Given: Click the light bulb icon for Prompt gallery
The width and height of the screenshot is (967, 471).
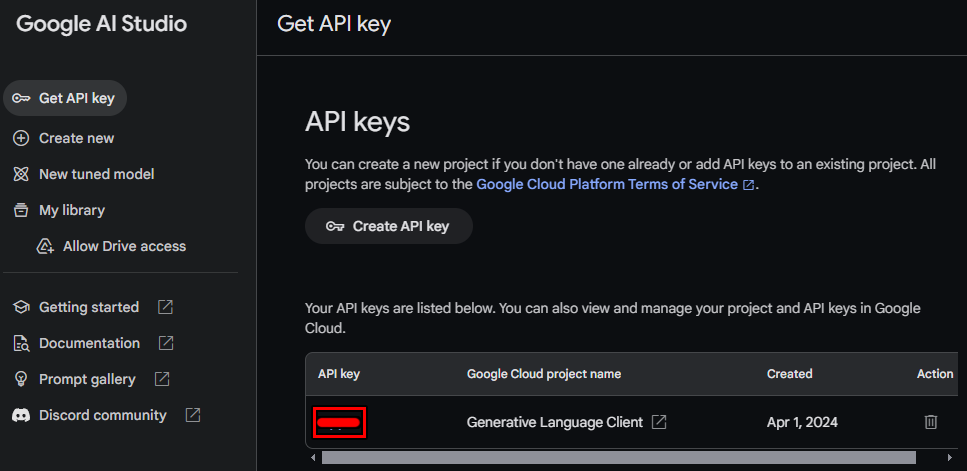Looking at the screenshot, I should tap(21, 379).
